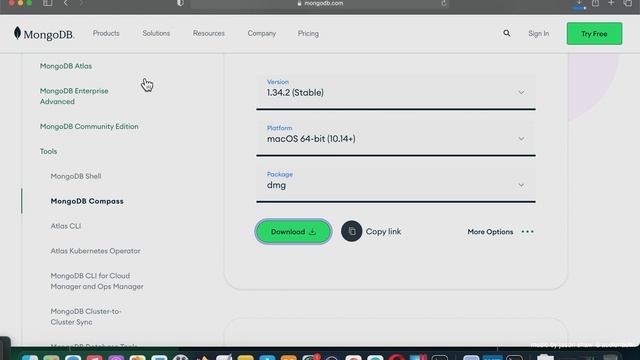Expand the Version field chevron arrow
Screen dimensions: 640x360
coord(521,93)
